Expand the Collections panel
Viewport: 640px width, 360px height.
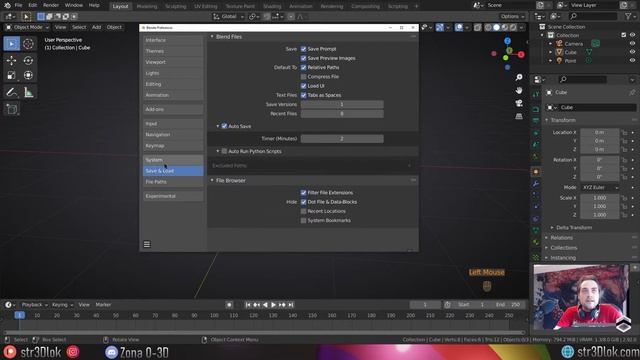point(547,248)
